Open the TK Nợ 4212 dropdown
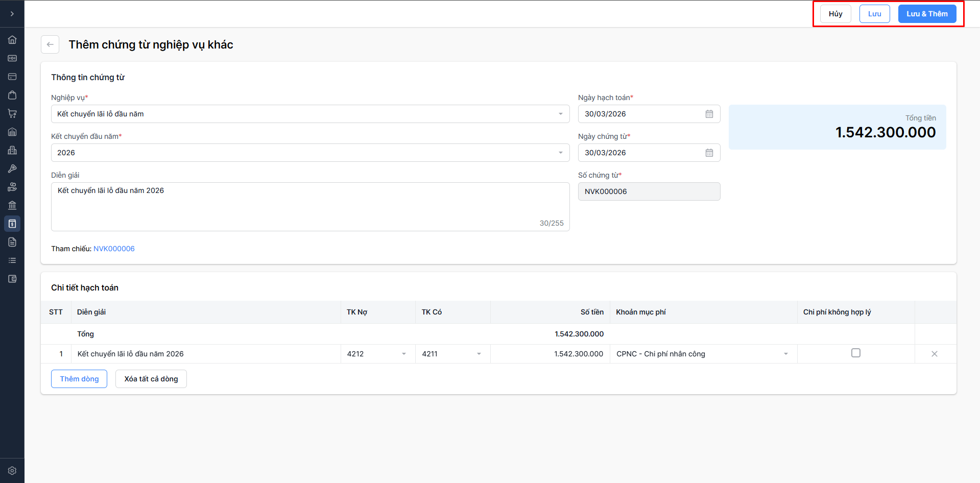The image size is (980, 483). (x=403, y=354)
